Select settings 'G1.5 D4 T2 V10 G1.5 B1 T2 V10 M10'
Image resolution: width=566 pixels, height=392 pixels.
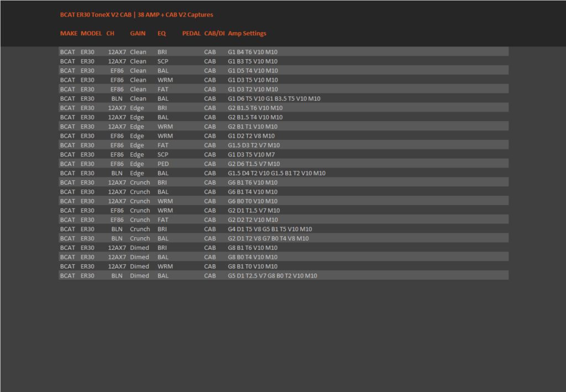click(x=276, y=173)
